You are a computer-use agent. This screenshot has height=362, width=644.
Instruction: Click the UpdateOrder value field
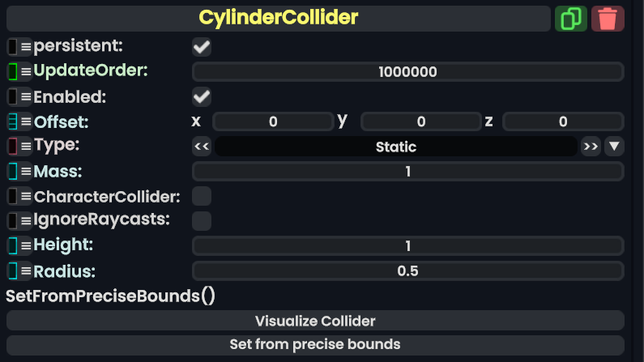coord(407,72)
